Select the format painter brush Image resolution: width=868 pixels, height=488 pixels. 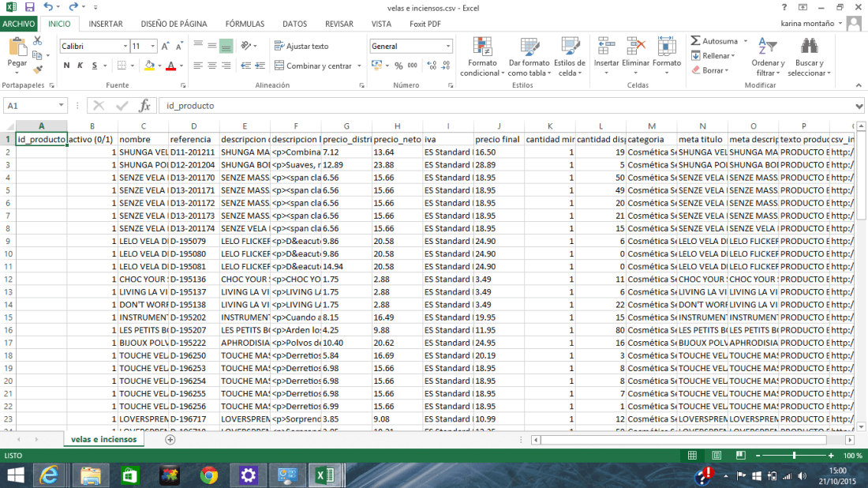[x=38, y=69]
